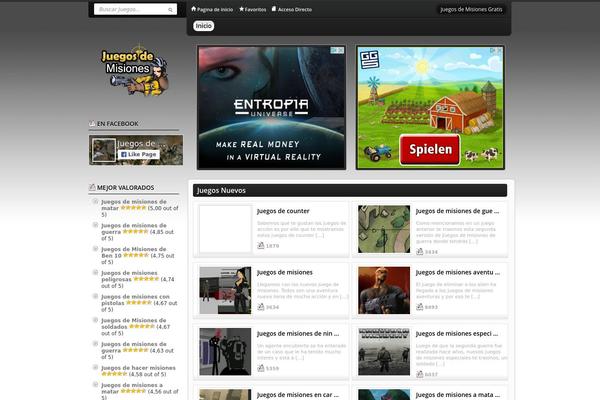Open top rated Juegos de Misiones de soldados

(134, 323)
